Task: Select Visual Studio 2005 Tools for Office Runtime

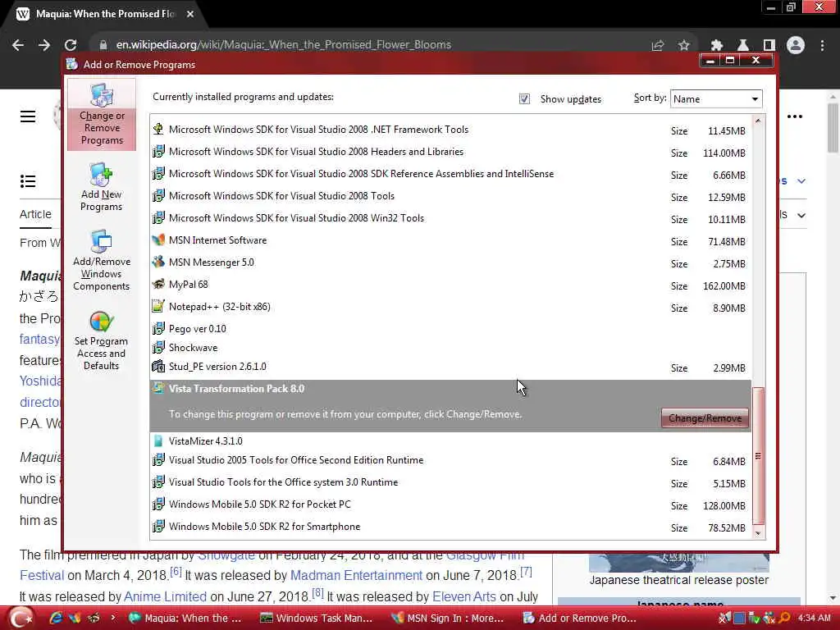Action: coord(450,460)
